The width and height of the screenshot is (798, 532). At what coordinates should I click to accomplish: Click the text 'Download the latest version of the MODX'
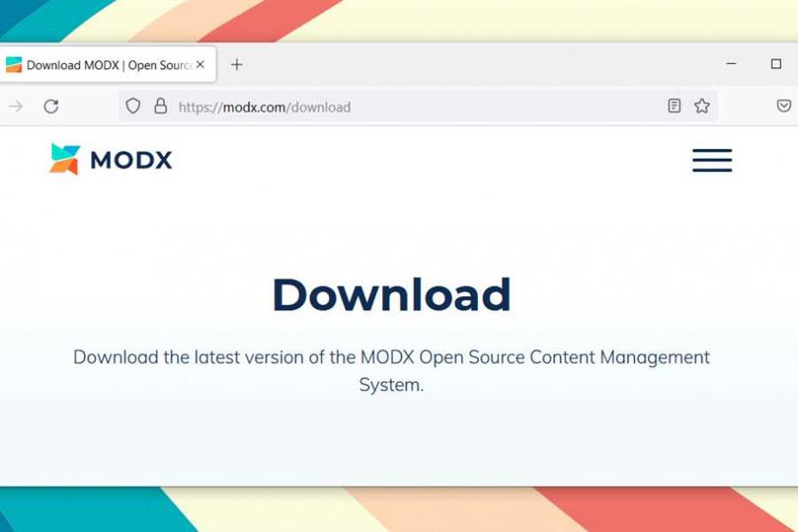click(x=244, y=357)
